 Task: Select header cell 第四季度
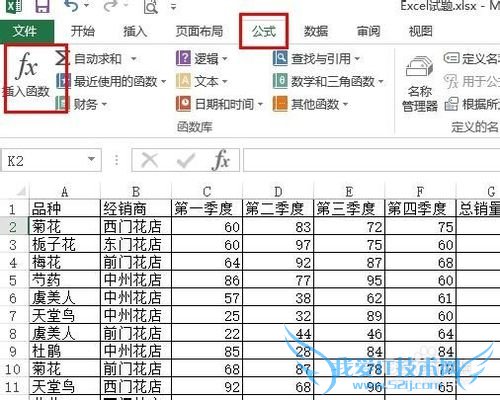pyautogui.click(x=420, y=209)
